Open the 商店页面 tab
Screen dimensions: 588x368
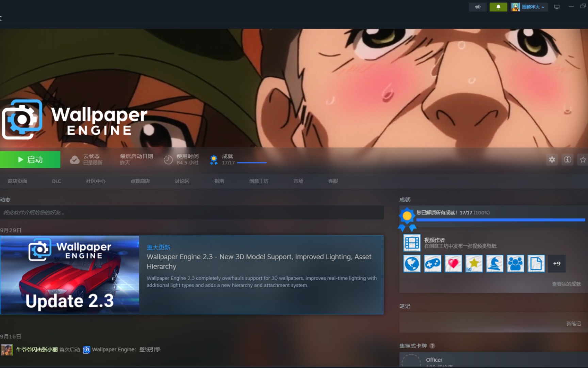click(x=17, y=181)
